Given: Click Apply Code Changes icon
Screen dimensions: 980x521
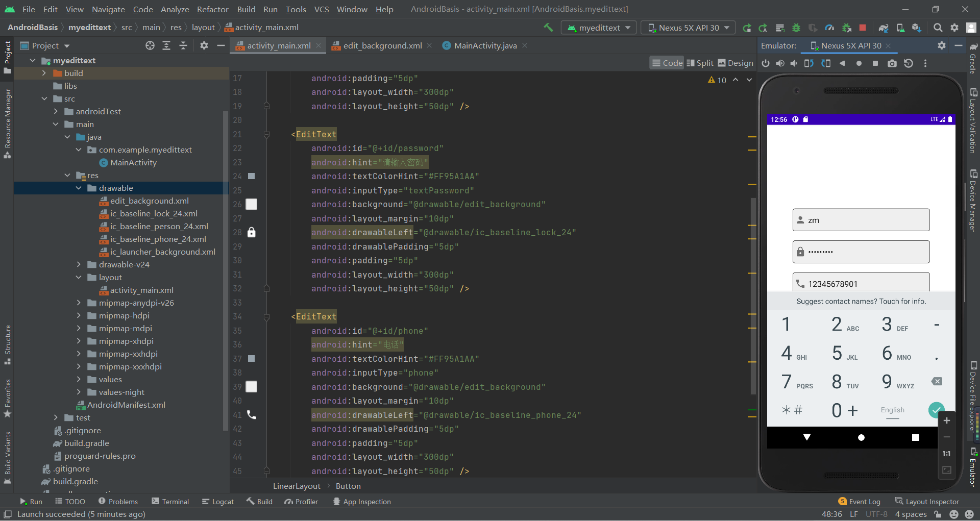Looking at the screenshot, I should 780,28.
